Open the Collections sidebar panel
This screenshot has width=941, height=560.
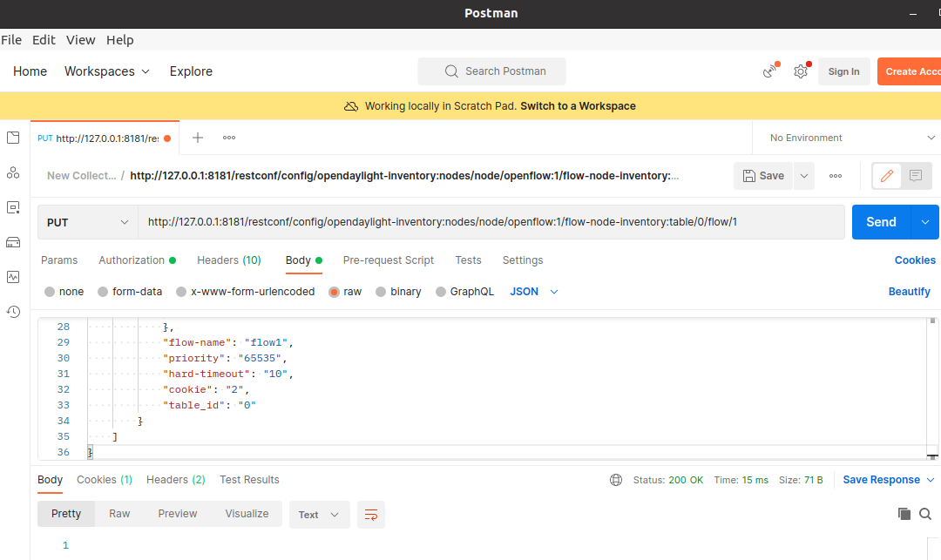click(x=13, y=138)
